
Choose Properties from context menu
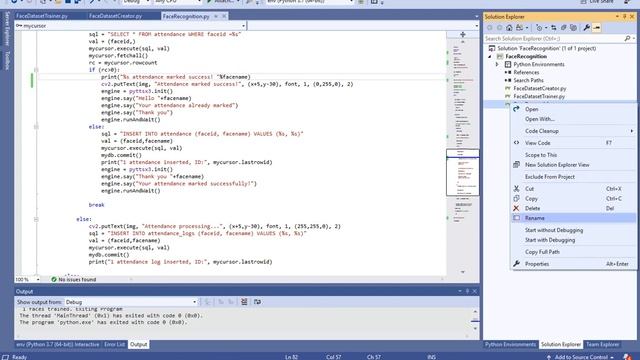(573, 264)
